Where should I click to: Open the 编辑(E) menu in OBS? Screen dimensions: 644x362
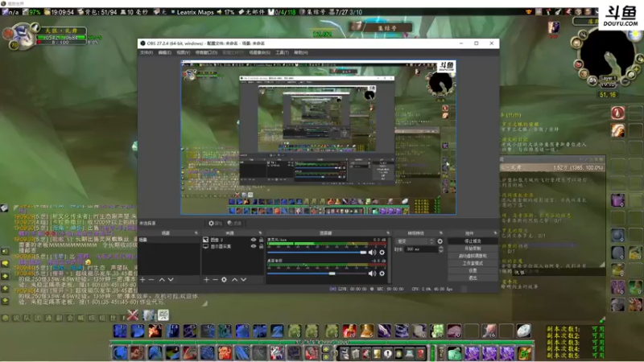pyautogui.click(x=165, y=52)
